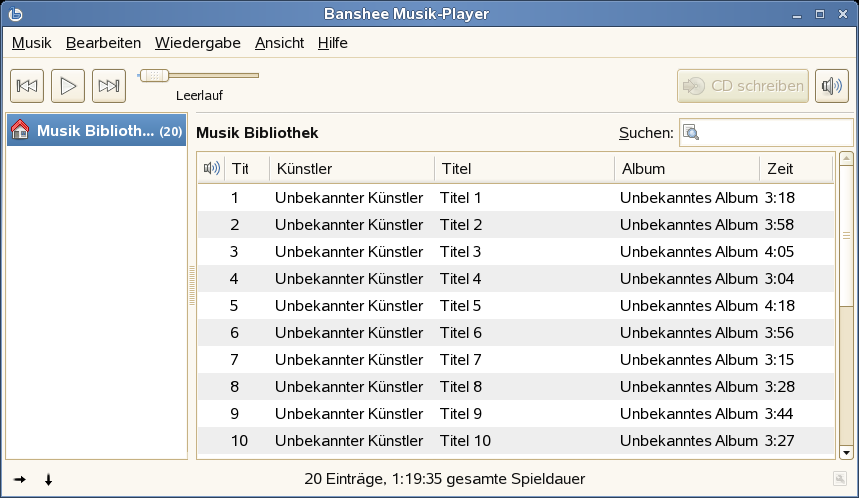This screenshot has height=498, width=859.
Task: Click the playback seek slider
Action: (198, 75)
